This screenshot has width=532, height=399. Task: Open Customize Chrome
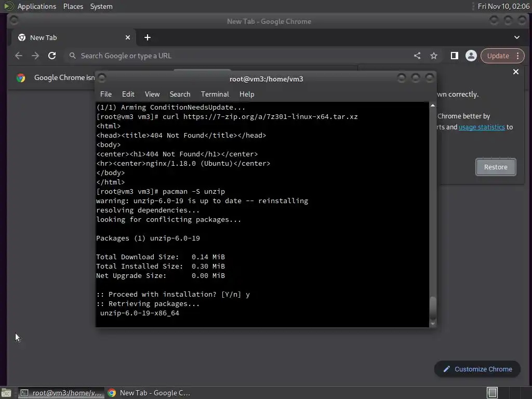[477, 369]
